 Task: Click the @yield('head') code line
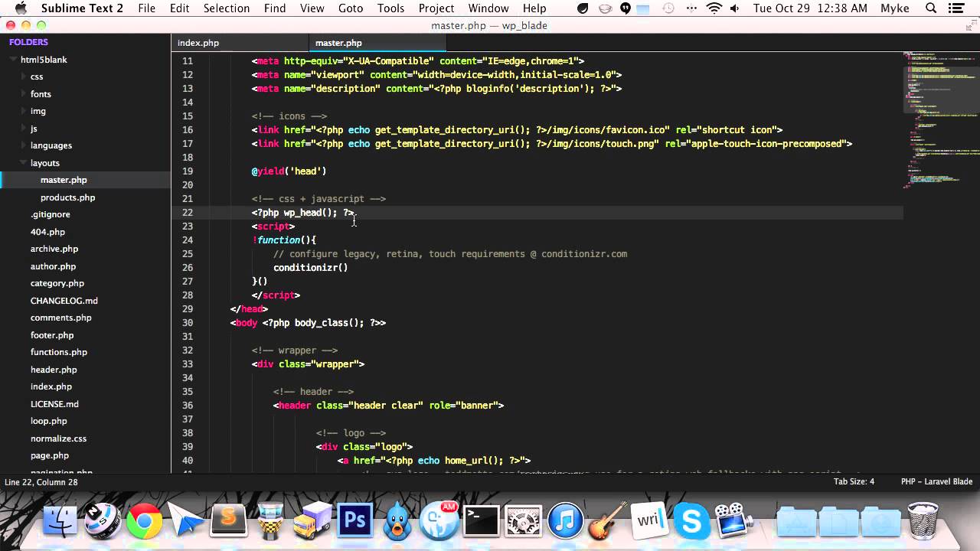pos(289,171)
